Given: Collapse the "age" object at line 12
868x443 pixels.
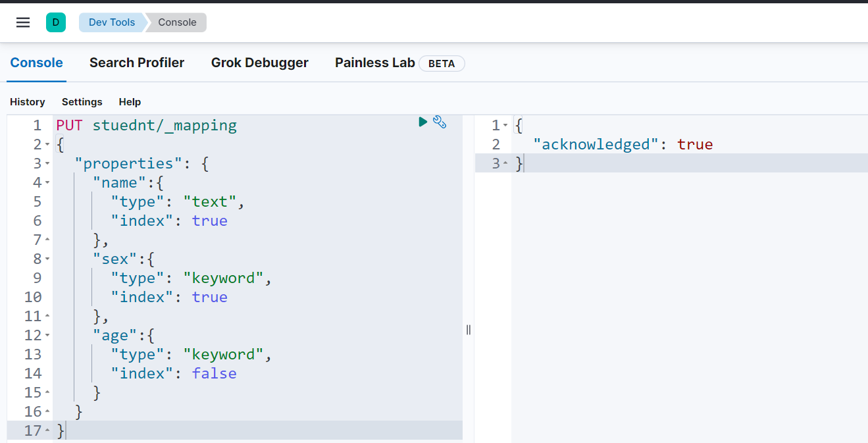Looking at the screenshot, I should (x=47, y=336).
